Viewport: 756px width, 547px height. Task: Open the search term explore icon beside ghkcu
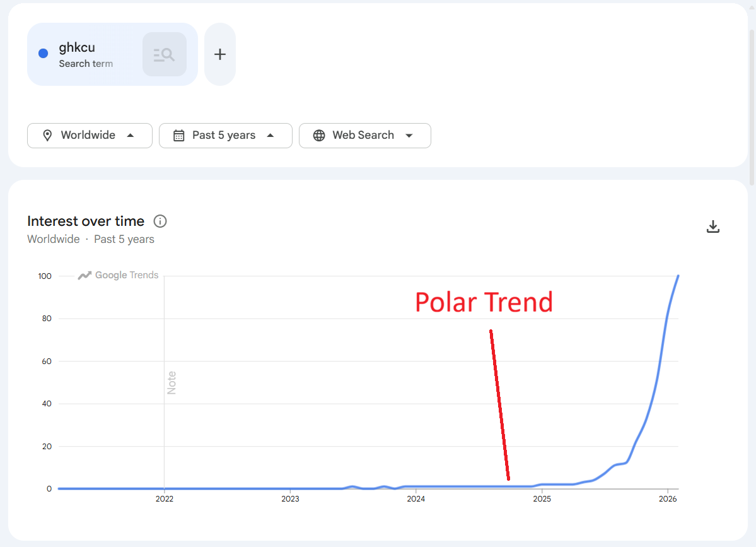pyautogui.click(x=163, y=54)
